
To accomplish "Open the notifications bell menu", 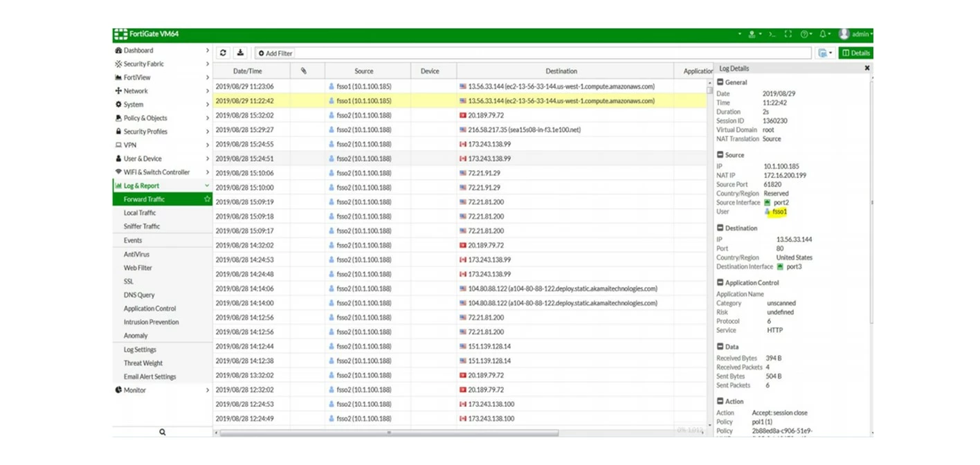I will point(824,34).
